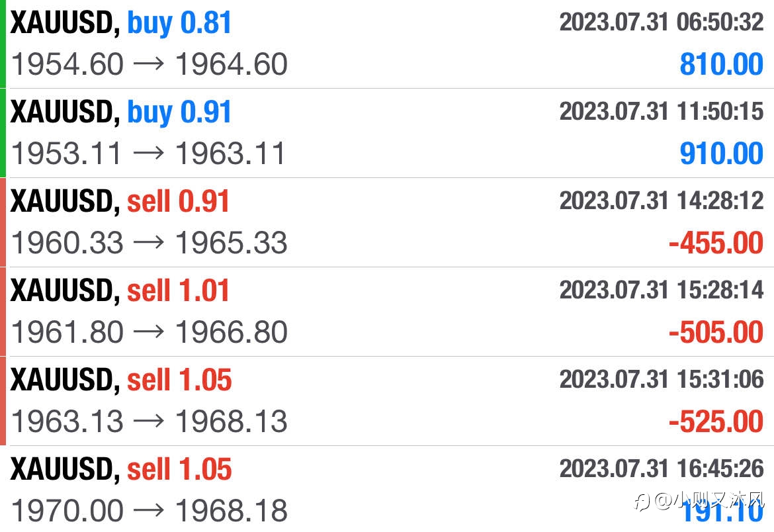Image resolution: width=774 pixels, height=532 pixels.
Task: Tap the 910.00 profit amount
Action: coord(721,154)
